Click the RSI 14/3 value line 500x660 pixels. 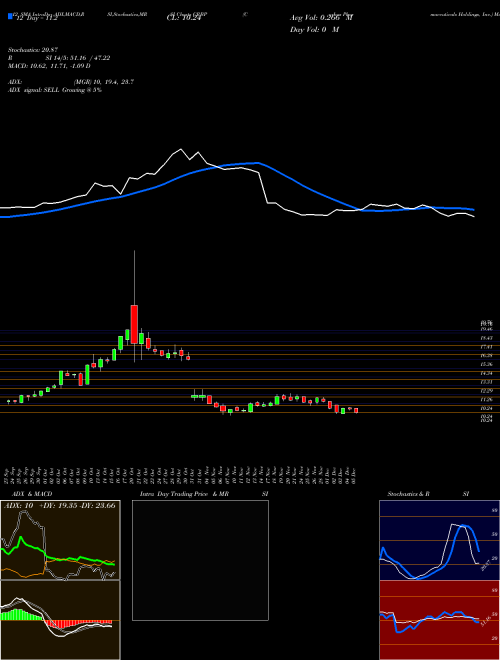(59, 58)
